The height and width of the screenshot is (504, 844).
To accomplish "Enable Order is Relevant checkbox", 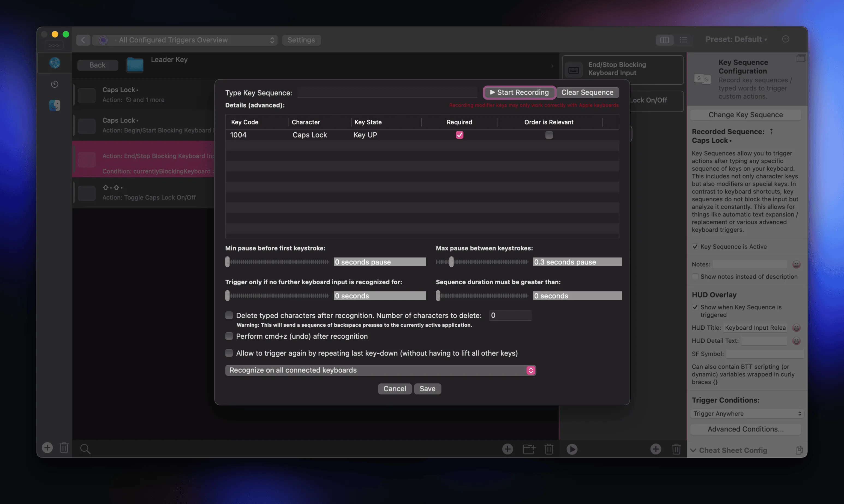I will coord(549,135).
